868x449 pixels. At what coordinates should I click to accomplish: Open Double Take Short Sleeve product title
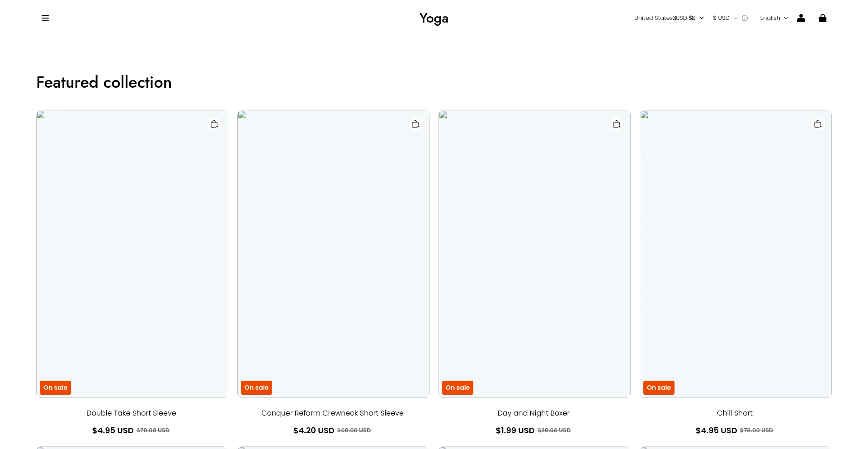click(x=131, y=413)
